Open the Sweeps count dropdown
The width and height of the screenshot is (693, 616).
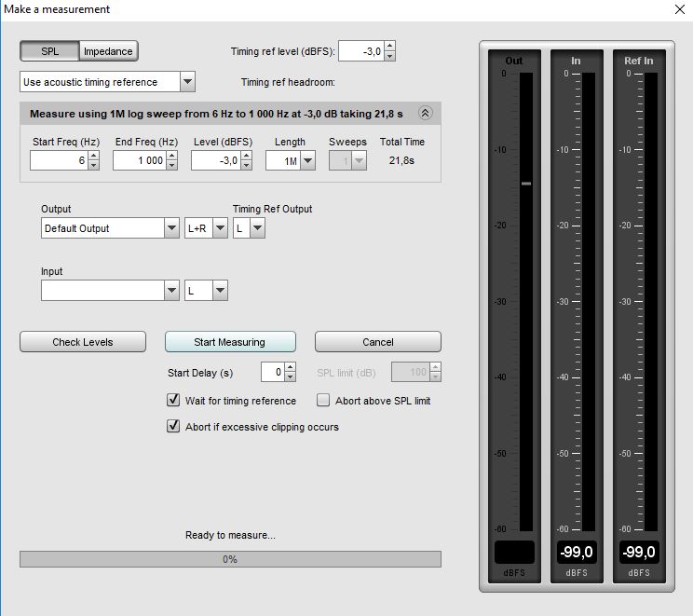point(359,160)
